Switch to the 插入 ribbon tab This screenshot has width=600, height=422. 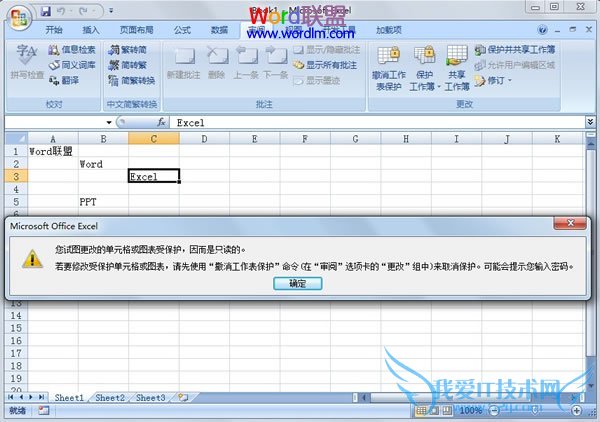click(91, 30)
